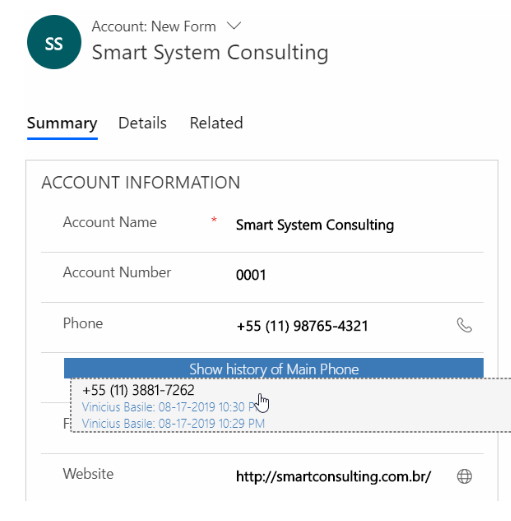
Task: Switch to the Summary tab
Action: (62, 123)
